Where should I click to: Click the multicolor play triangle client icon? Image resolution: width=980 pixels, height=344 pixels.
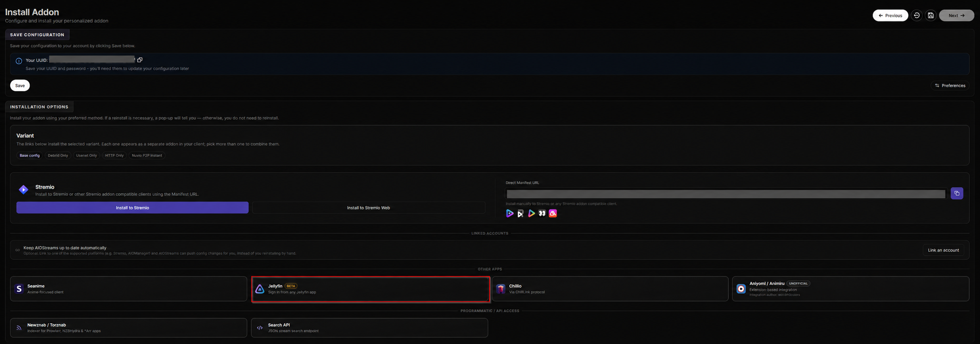pyautogui.click(x=531, y=213)
